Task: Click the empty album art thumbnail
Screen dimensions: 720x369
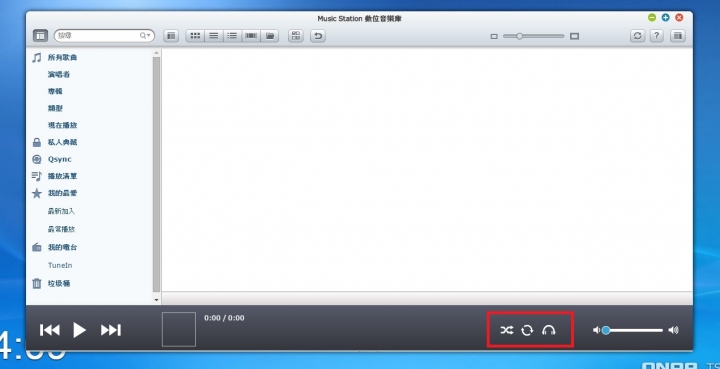Action: click(179, 330)
